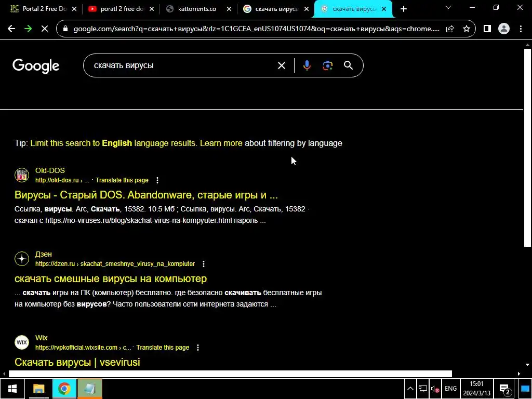This screenshot has width=532, height=399.
Task: Select the active скачать вирусы tab
Action: (353, 9)
